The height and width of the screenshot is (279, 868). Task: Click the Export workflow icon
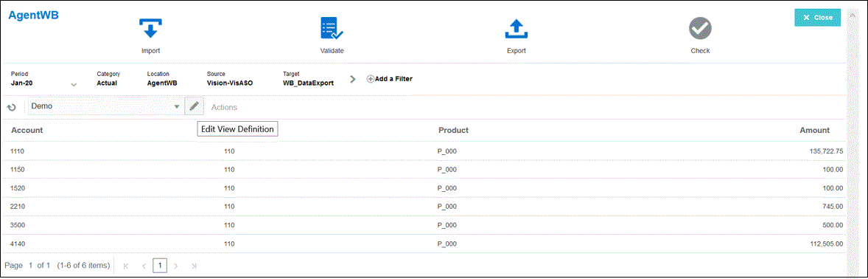coord(516,29)
